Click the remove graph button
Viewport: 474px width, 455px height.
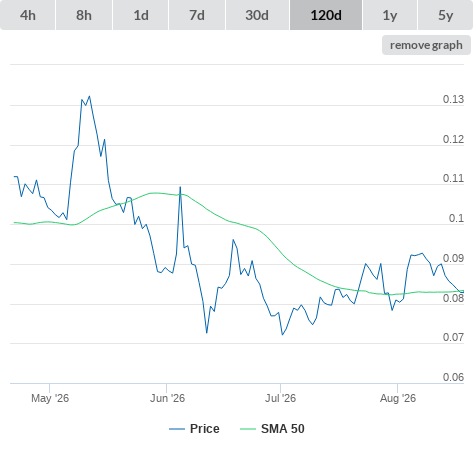(426, 45)
